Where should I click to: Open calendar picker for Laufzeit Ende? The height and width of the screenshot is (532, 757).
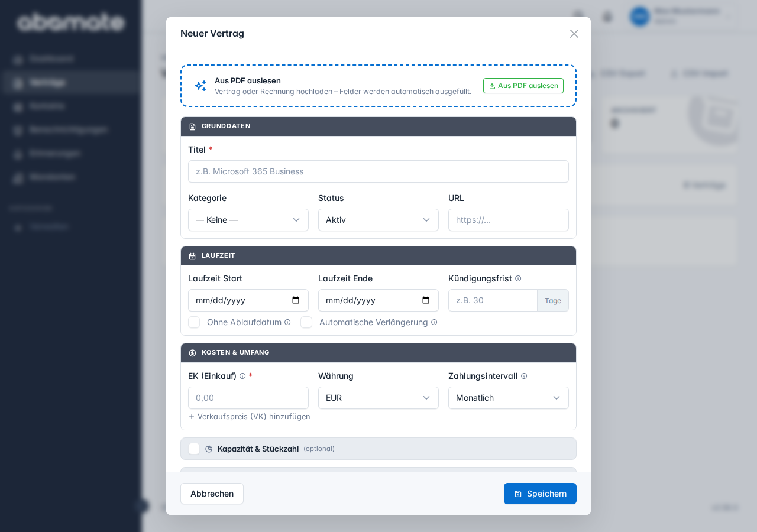click(x=426, y=300)
